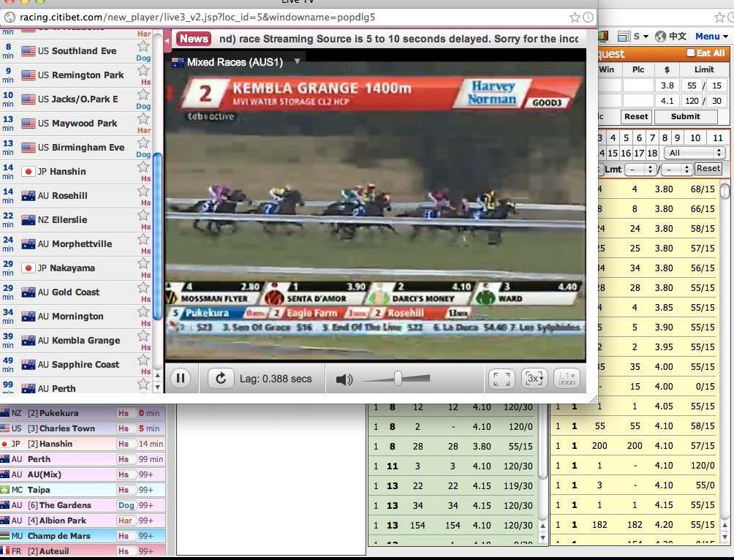The width and height of the screenshot is (734, 560).
Task: Expand the Mixed Races (AUS1) channel dropdown
Action: point(297,61)
